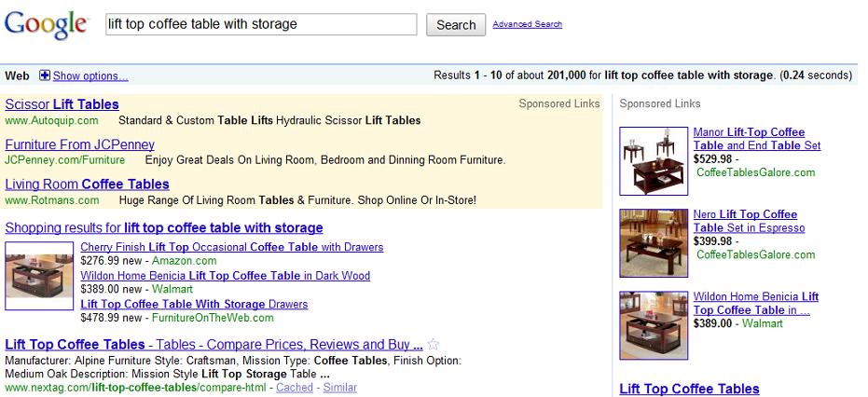
Task: Open Wildon Home Benicia shopping result link
Action: pos(226,276)
